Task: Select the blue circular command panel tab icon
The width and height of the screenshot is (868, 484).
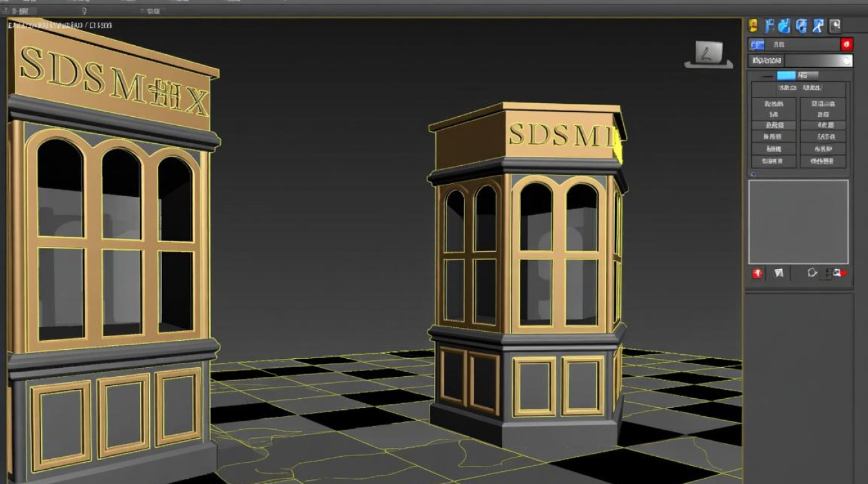Action: pyautogui.click(x=801, y=26)
